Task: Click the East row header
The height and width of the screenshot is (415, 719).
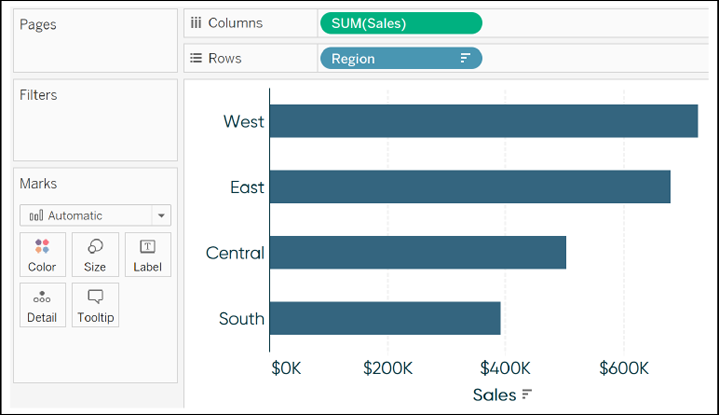Action: 247,187
